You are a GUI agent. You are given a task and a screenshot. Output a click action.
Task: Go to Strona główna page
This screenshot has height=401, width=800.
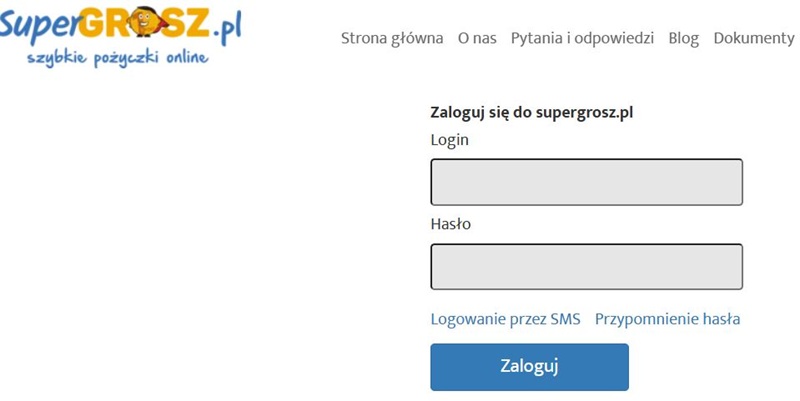click(392, 38)
